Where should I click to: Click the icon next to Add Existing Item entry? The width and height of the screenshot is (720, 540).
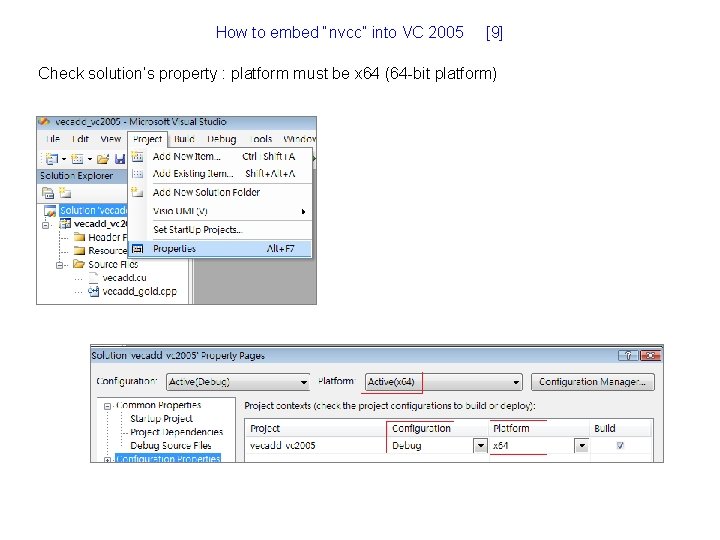(137, 174)
